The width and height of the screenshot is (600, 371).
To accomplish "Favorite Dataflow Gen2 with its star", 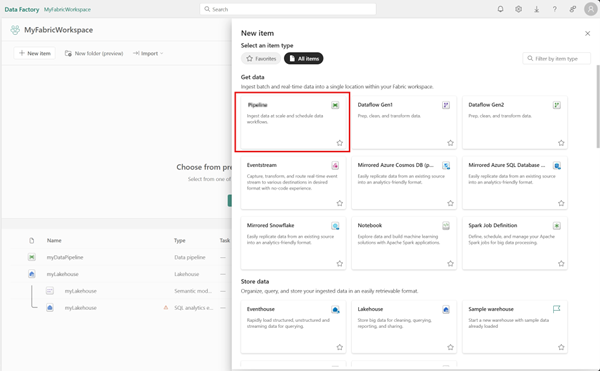I will tap(561, 143).
